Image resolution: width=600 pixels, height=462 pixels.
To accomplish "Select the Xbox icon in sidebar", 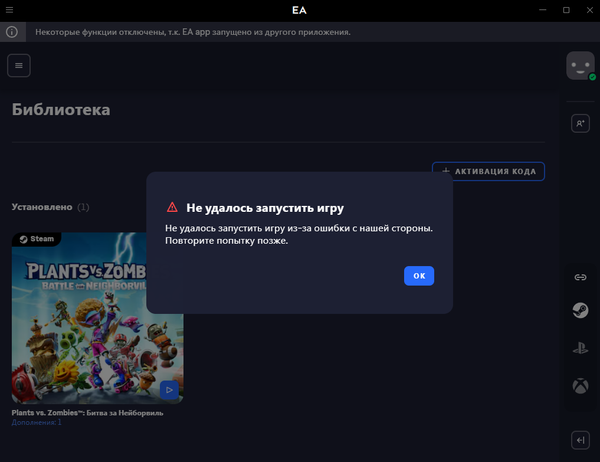I will (579, 385).
